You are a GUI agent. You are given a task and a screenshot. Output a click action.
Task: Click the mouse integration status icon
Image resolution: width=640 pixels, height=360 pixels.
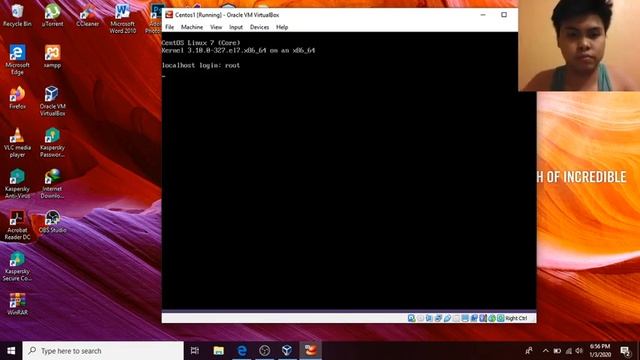492,318
